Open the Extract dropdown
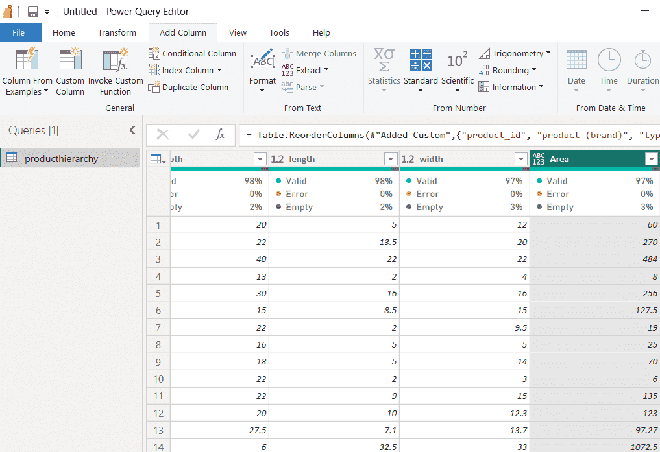 tap(305, 70)
